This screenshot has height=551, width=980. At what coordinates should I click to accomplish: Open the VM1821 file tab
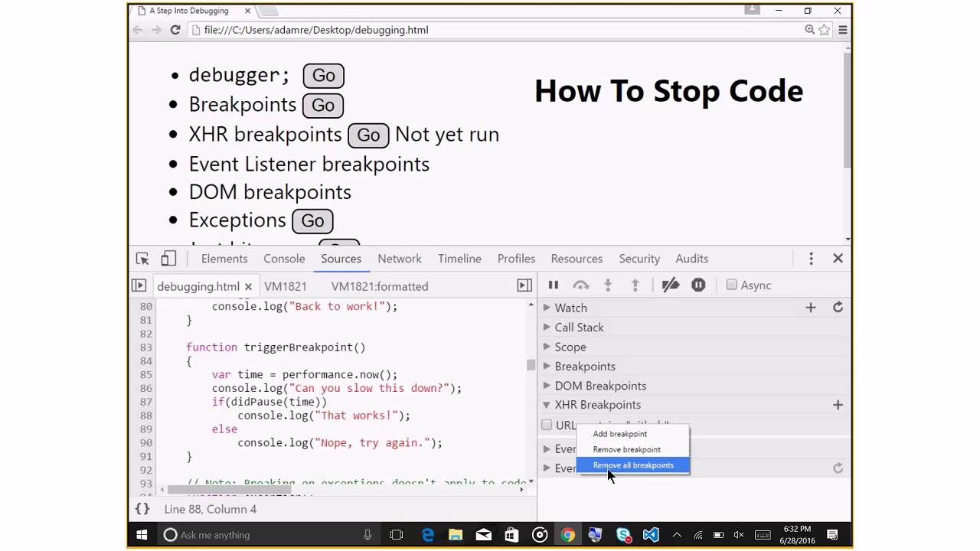[x=286, y=286]
